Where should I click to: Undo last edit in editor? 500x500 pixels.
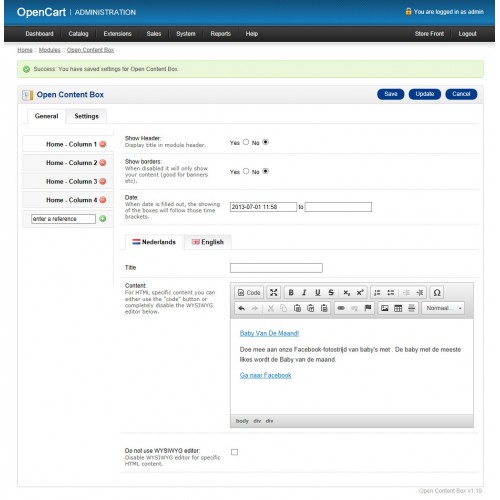pos(242,308)
